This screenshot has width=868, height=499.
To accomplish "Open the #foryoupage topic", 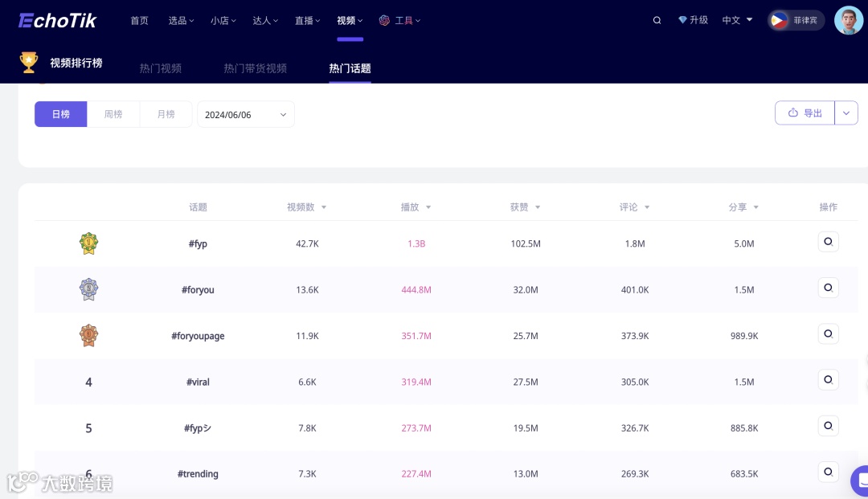I will coord(198,336).
